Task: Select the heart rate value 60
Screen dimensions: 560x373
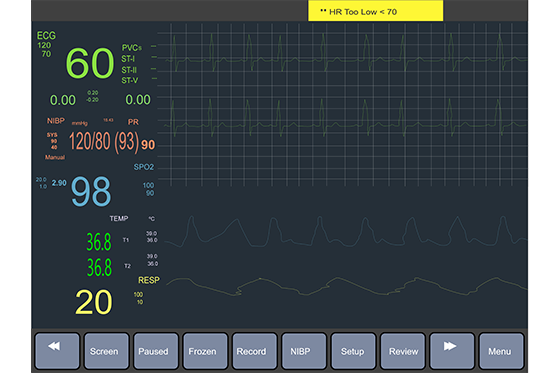Action: 90,63
